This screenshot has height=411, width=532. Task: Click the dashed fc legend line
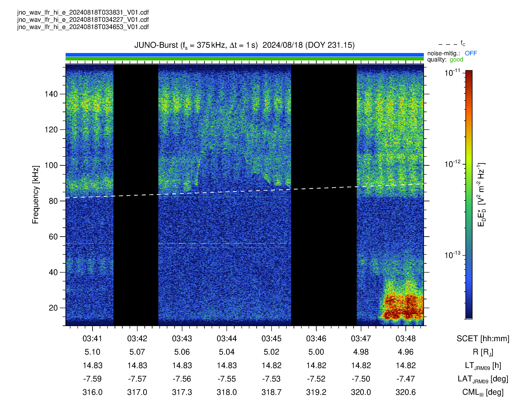pyautogui.click(x=448, y=44)
